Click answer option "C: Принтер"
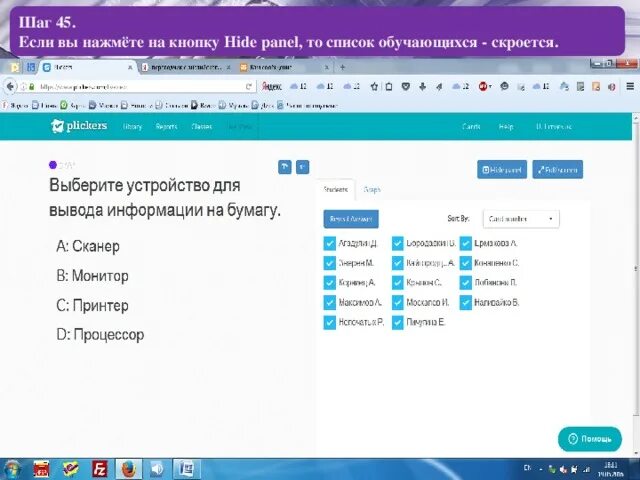 click(92, 305)
